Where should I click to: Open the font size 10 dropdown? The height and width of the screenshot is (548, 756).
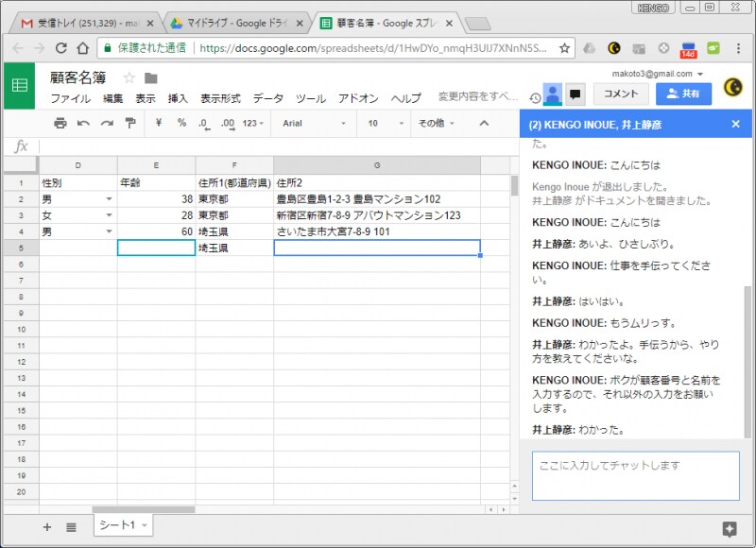click(382, 124)
